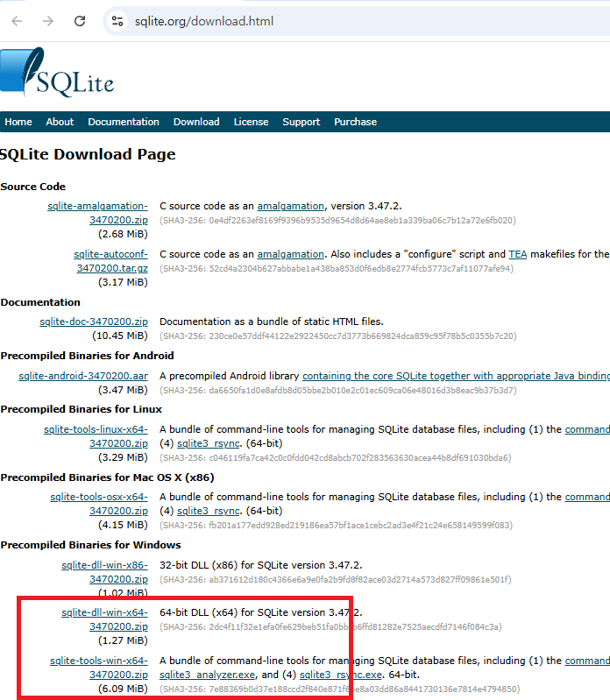The height and width of the screenshot is (700, 610).
Task: Open the Home menu item
Action: click(18, 122)
